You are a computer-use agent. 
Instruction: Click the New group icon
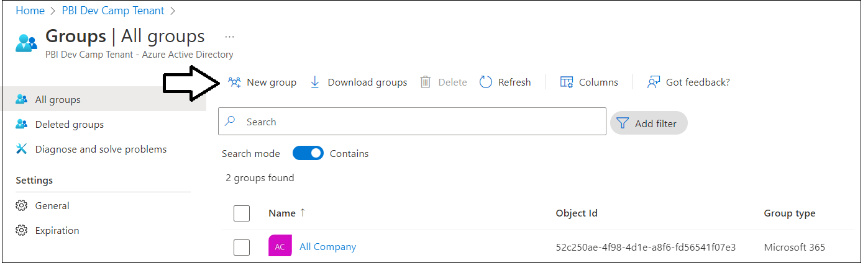coord(234,82)
